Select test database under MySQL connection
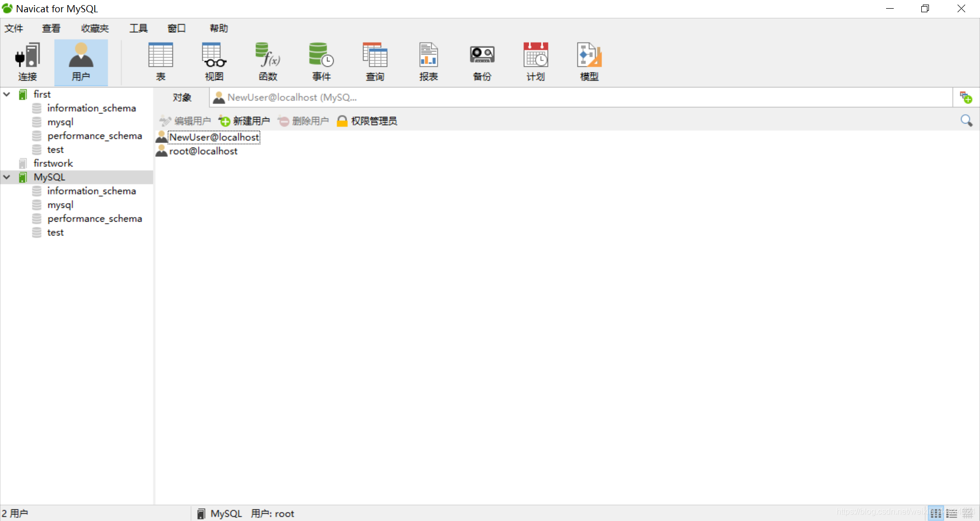Screen dimensions: 980x521 tap(55, 232)
